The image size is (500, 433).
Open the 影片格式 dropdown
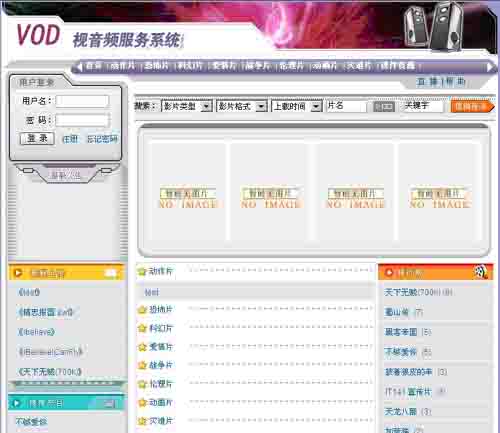242,106
